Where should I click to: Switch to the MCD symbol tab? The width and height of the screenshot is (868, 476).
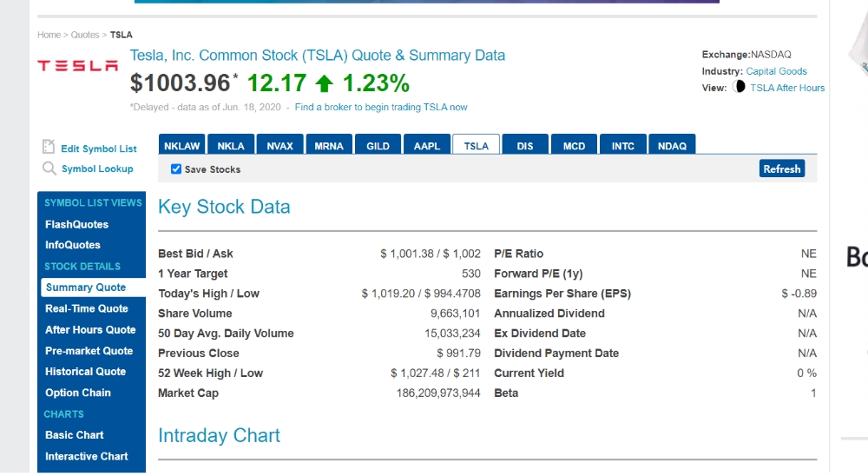pos(574,145)
